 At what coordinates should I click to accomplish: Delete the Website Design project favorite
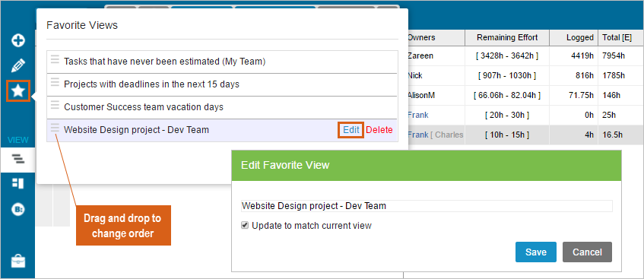tap(379, 130)
